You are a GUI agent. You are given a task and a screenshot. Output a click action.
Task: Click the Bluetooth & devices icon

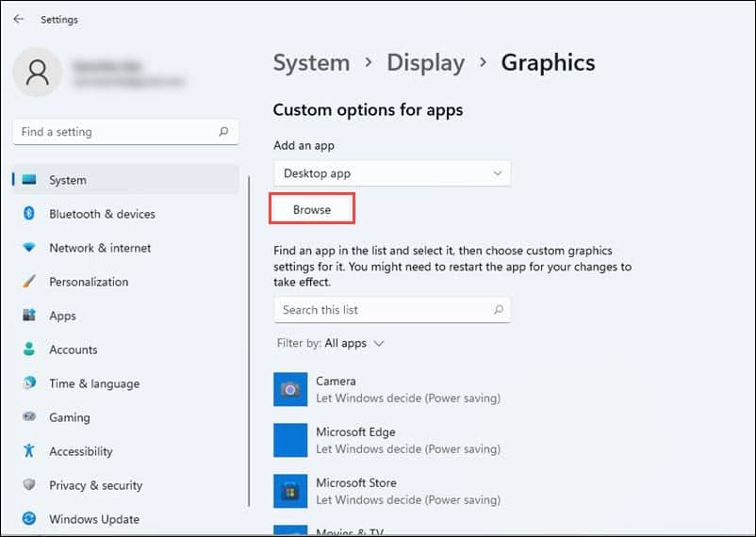(29, 214)
